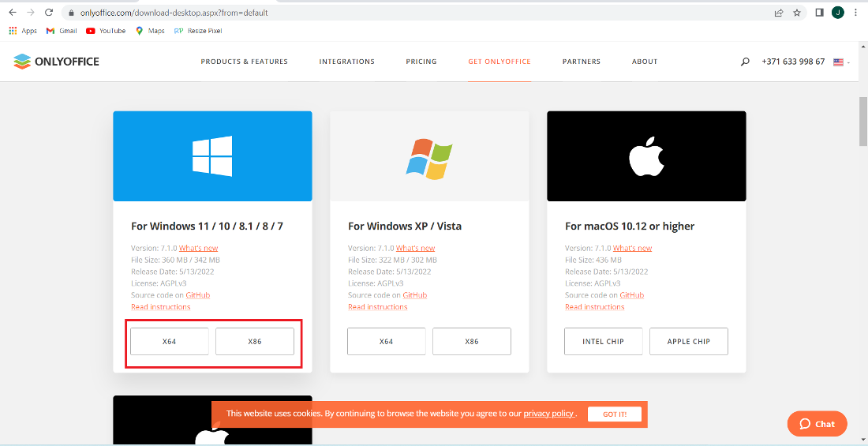Open the Resize Pixel bookmark
The height and width of the screenshot is (446, 868).
[197, 31]
